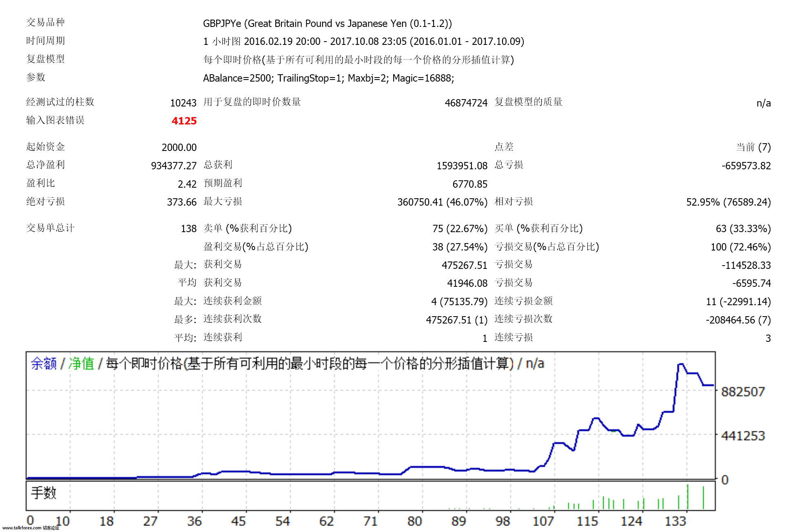This screenshot has width=799, height=532.
Task: Click consecutive losses value 11 (-22991.14)
Action: click(x=738, y=301)
